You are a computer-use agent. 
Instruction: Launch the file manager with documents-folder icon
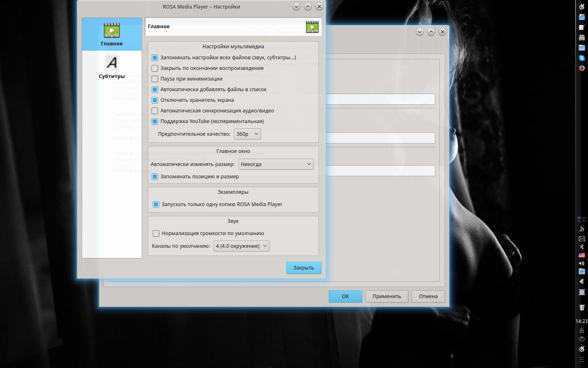coord(582,17)
